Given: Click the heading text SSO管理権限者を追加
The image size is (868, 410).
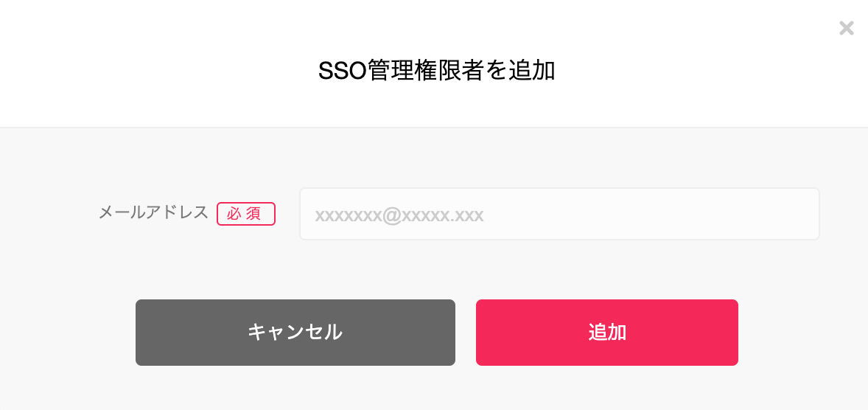Looking at the screenshot, I should coord(436,71).
